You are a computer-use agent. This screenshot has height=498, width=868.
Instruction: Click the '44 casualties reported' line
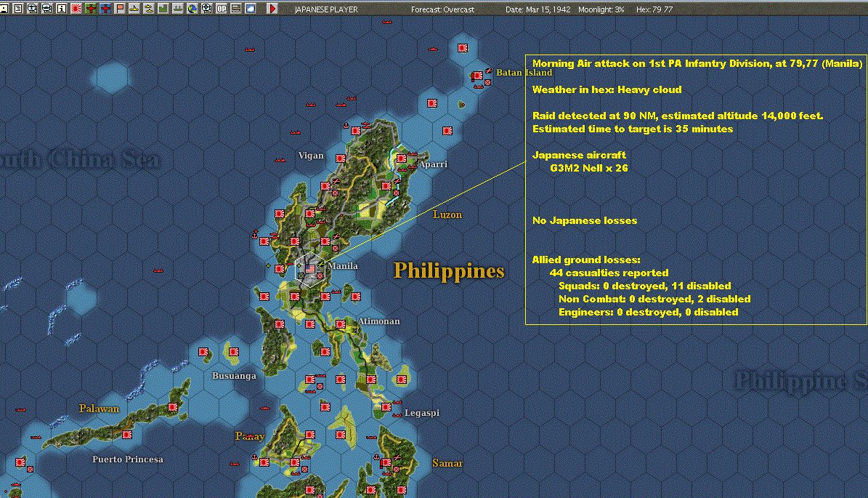click(609, 273)
